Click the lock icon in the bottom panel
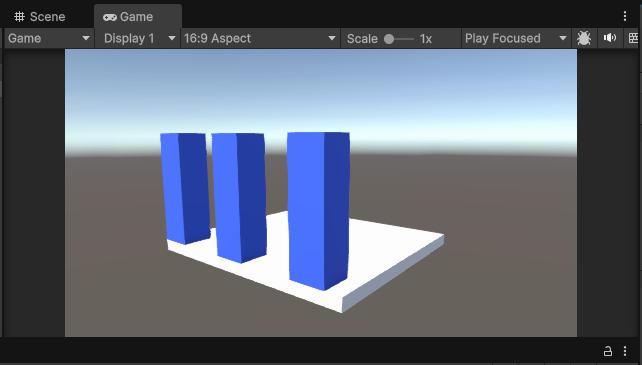The width and height of the screenshot is (642, 365). point(608,351)
